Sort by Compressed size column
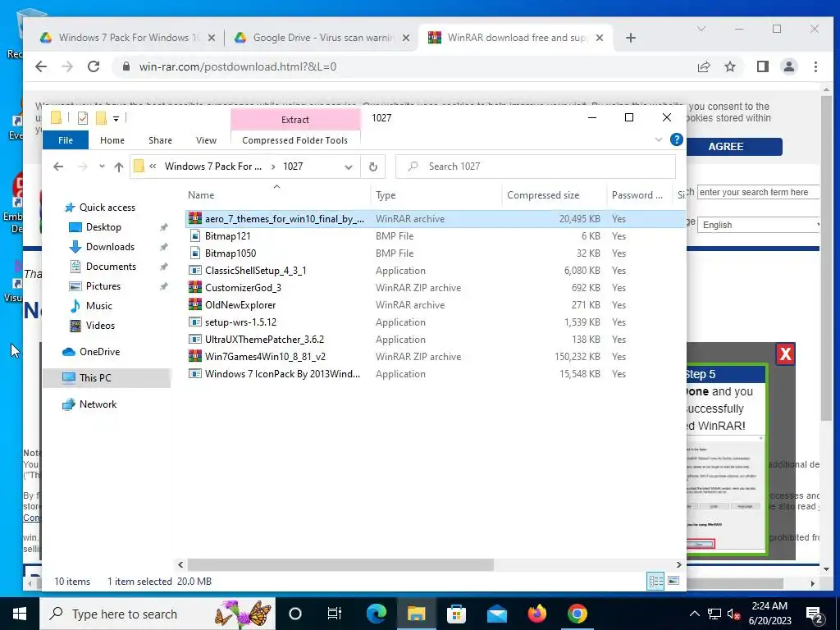840x630 pixels. point(543,195)
